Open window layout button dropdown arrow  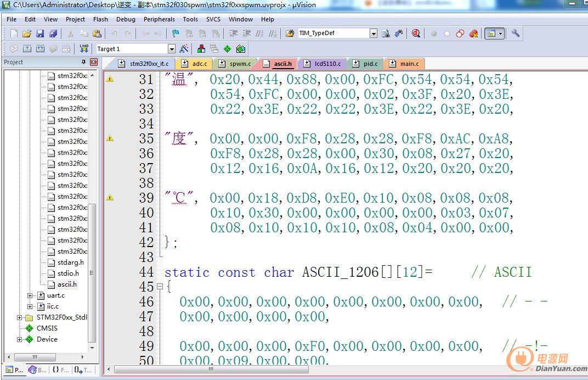501,33
